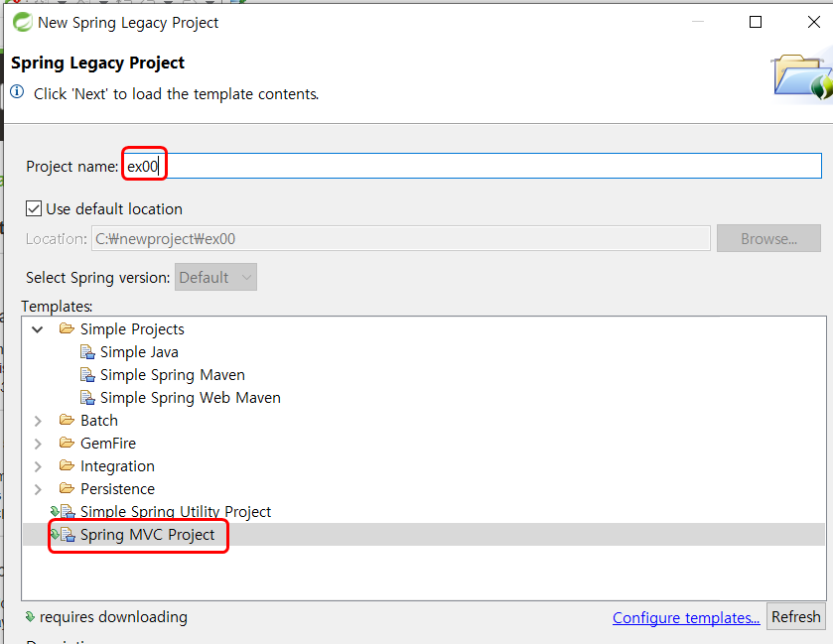Expand the GemFire templates folder
833x644 pixels.
coord(38,444)
